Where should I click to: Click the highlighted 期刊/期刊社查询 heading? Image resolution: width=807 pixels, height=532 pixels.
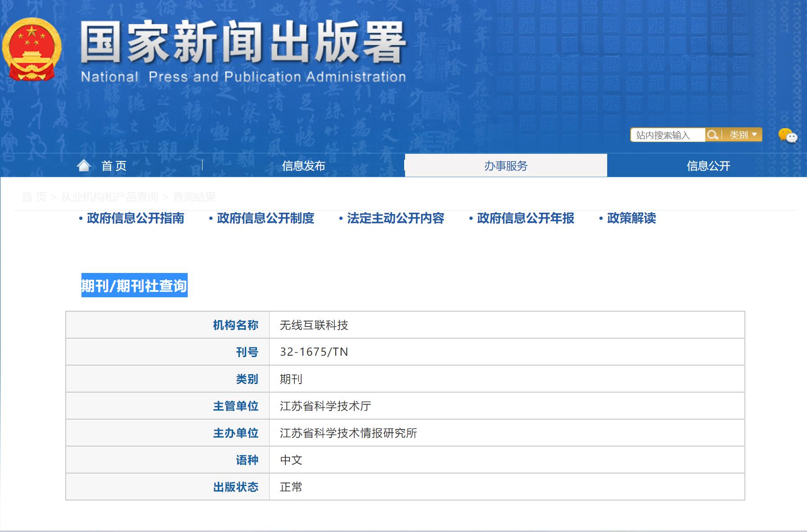(x=134, y=286)
